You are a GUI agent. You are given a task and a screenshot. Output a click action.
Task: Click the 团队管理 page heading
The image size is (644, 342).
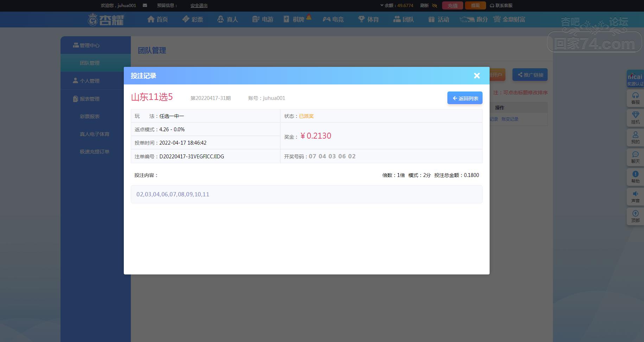(152, 50)
